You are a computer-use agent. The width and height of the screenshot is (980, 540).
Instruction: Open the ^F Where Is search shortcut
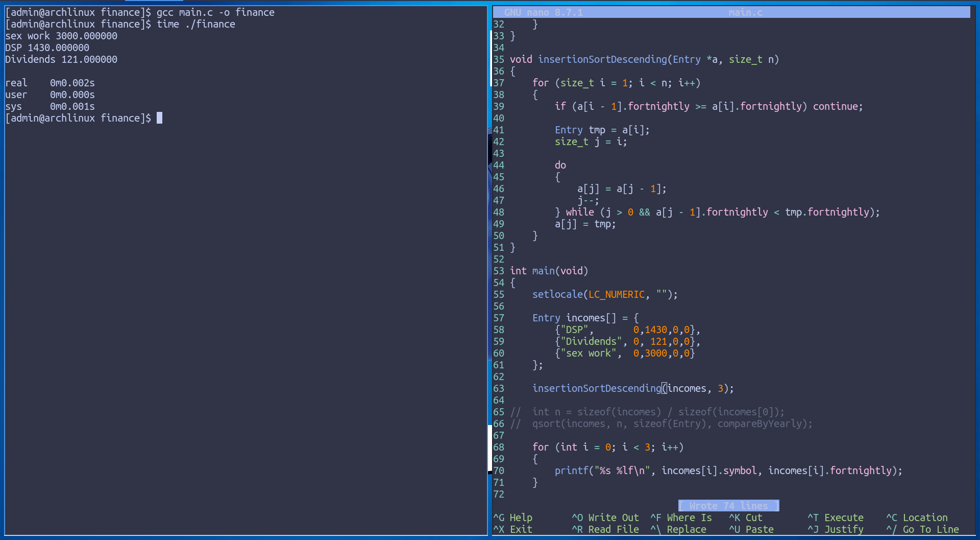pos(681,518)
